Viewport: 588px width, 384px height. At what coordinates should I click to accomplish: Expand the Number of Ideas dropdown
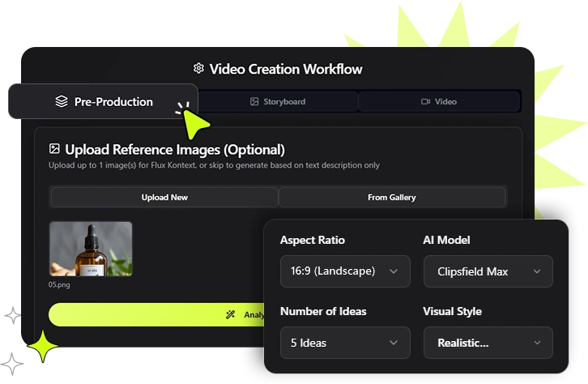[344, 343]
